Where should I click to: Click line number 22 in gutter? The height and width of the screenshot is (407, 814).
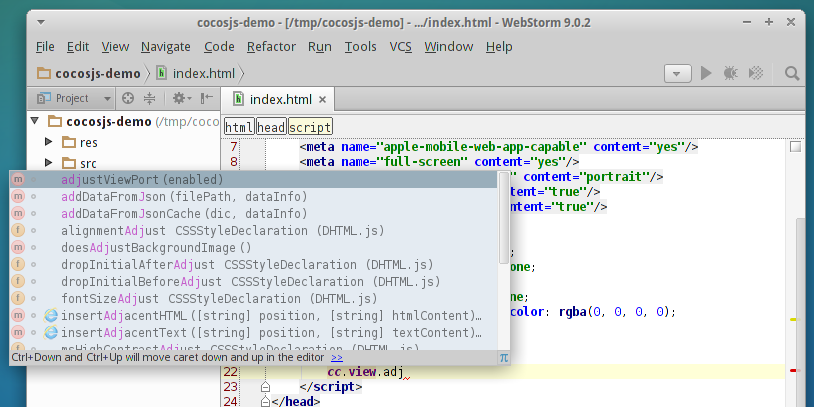(x=230, y=372)
